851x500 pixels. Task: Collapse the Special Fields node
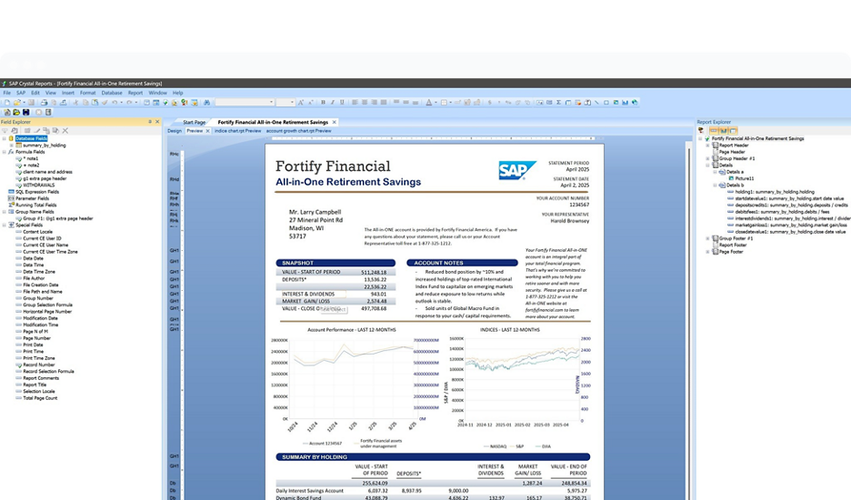[x=4, y=225]
